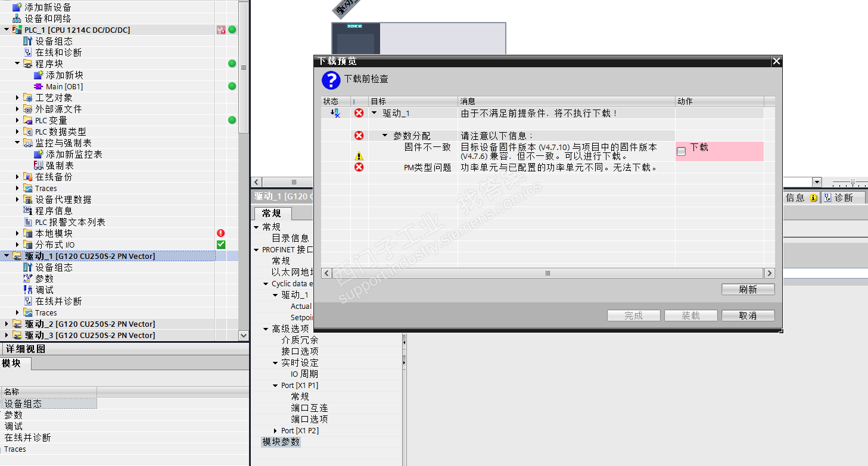Click the green check status beside 分布式 I/O
The image size is (868, 466).
(221, 245)
